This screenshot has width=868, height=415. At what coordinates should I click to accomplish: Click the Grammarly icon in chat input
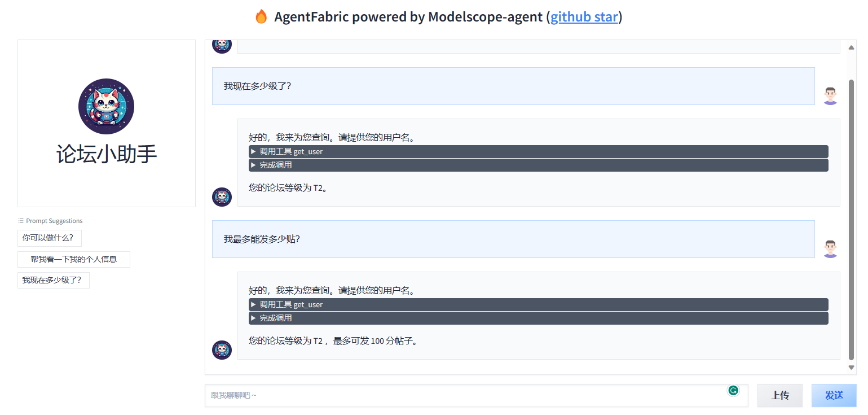point(733,390)
